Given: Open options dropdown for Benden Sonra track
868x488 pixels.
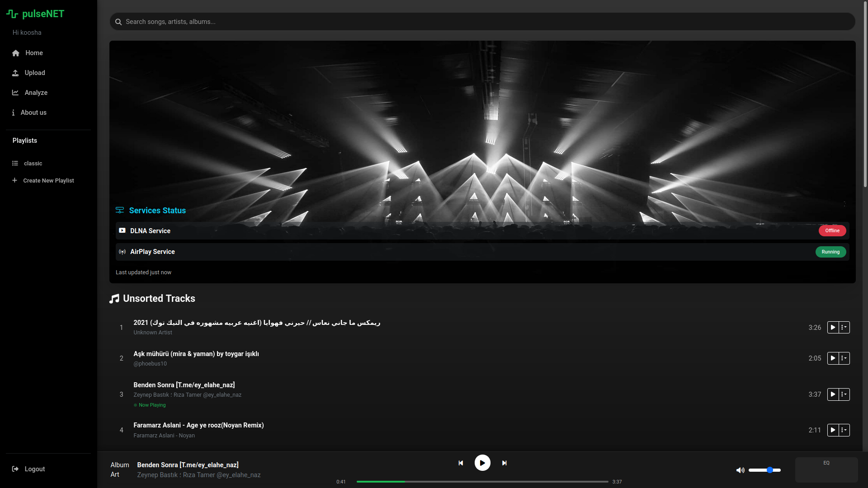Looking at the screenshot, I should point(844,394).
